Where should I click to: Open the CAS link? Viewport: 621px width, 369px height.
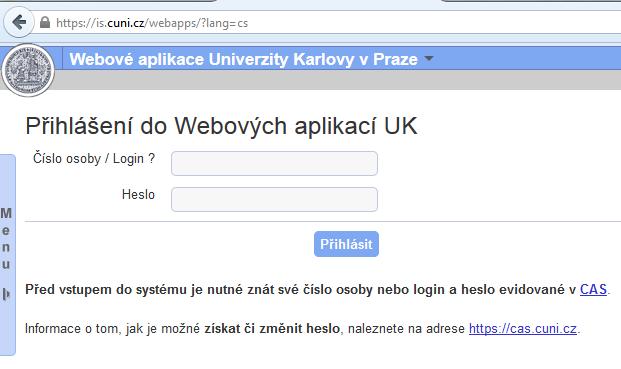click(593, 289)
